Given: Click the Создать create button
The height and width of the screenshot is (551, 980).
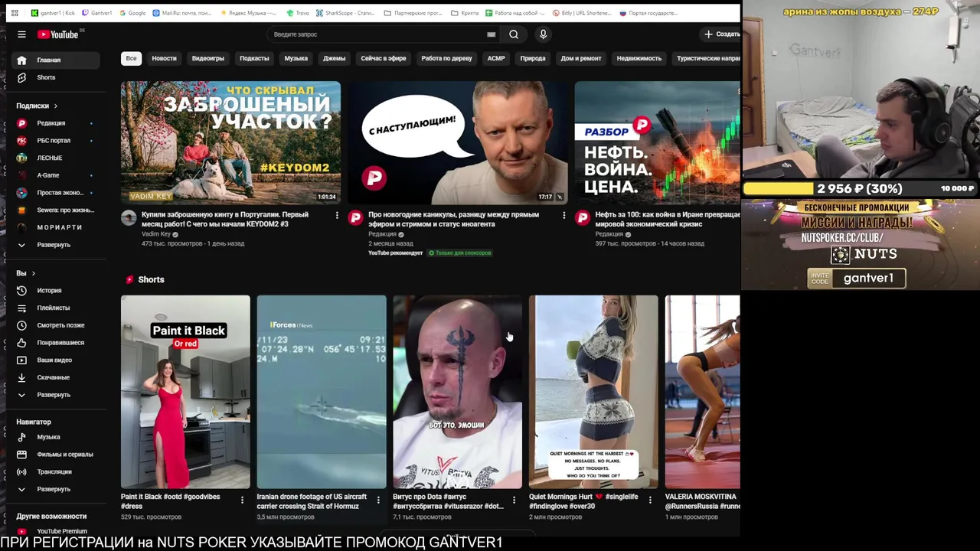Looking at the screenshot, I should click(x=722, y=34).
